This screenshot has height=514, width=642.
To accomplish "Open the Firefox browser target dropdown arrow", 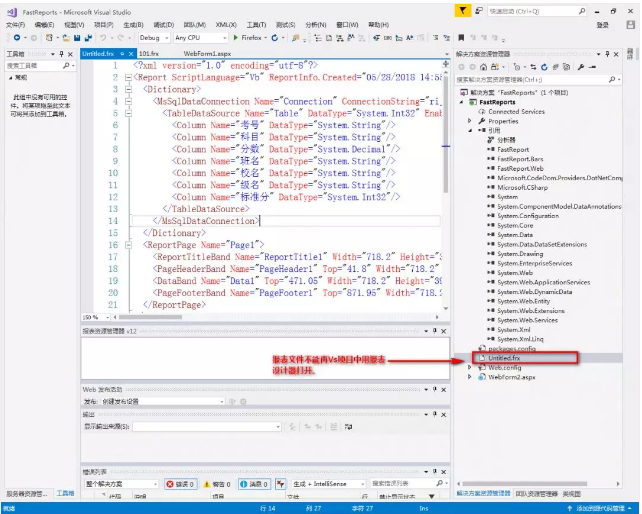I will click(266, 38).
